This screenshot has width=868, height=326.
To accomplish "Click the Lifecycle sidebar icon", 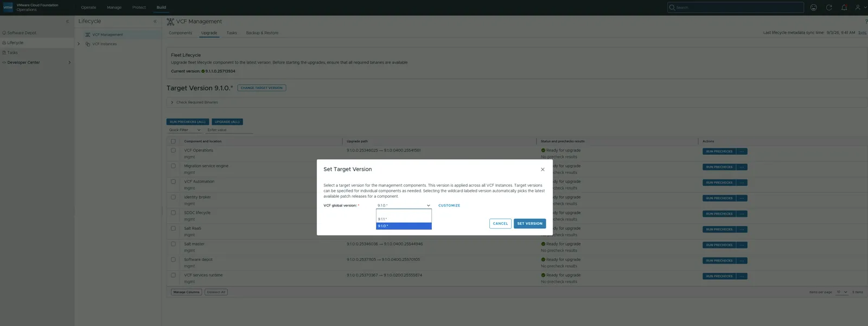I will 4,42.
